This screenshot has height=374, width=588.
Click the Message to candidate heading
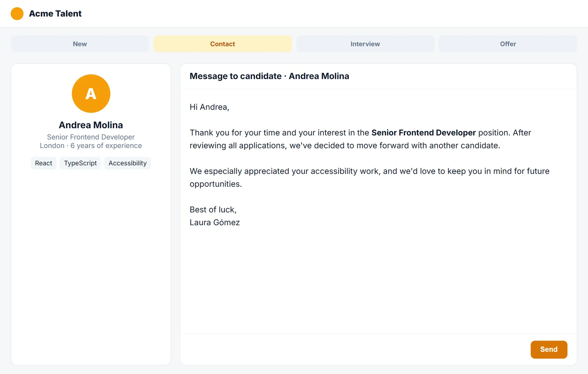point(269,76)
